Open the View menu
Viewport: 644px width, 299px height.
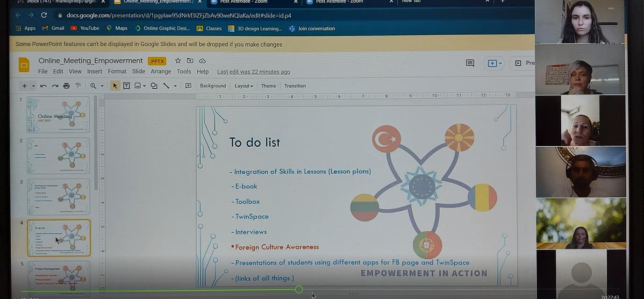coord(75,71)
